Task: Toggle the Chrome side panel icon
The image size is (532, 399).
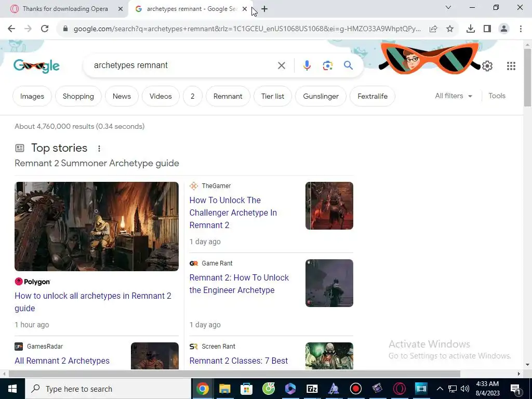Action: pos(487,29)
